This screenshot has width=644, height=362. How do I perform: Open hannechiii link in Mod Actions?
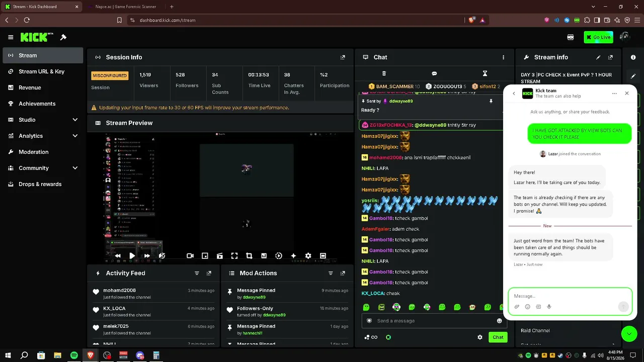pyautogui.click(x=253, y=333)
